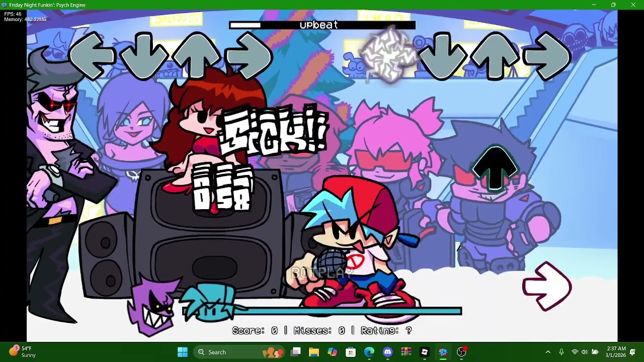The image size is (644, 362).
Task: Open Microsoft Edge from the taskbar
Action: click(x=369, y=352)
